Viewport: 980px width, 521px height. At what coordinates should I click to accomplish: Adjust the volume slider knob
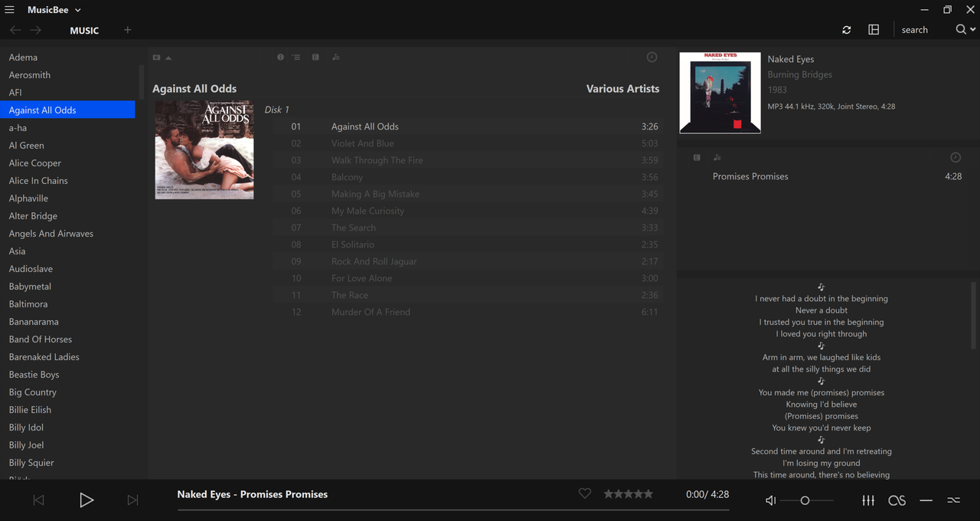tap(805, 500)
